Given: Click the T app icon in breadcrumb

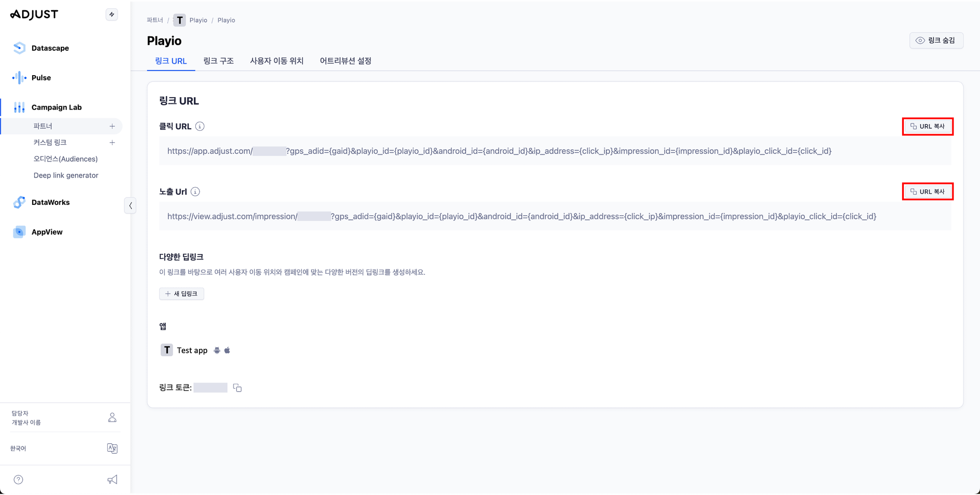Looking at the screenshot, I should click(x=179, y=20).
